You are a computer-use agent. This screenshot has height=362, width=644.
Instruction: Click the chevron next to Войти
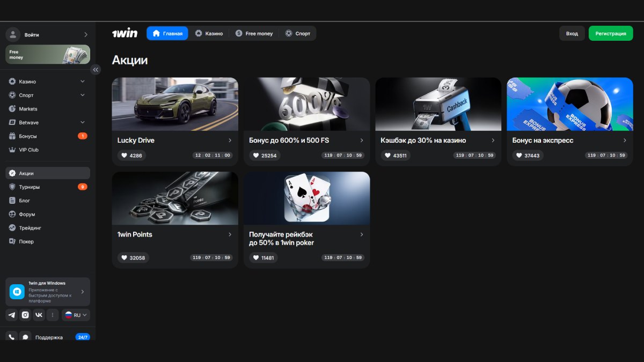pos(85,35)
